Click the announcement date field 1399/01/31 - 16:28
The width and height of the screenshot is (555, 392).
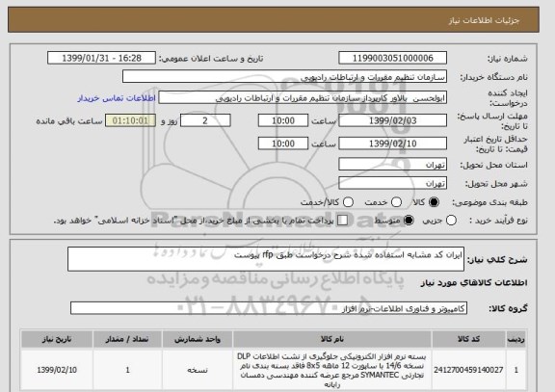point(101,58)
